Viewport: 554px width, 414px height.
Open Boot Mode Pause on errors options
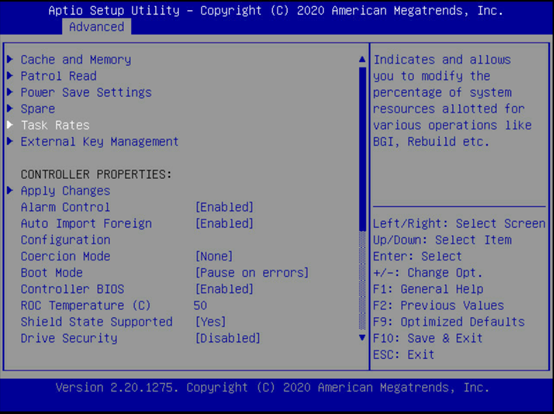point(252,273)
